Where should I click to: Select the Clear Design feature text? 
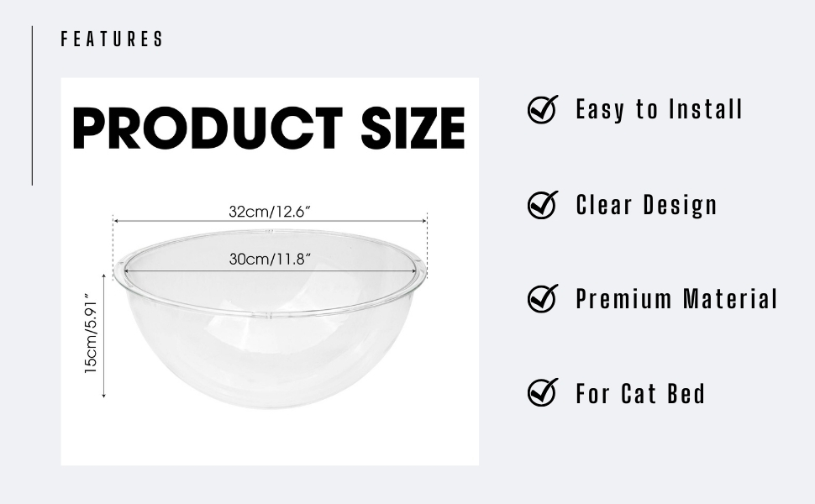pos(647,205)
